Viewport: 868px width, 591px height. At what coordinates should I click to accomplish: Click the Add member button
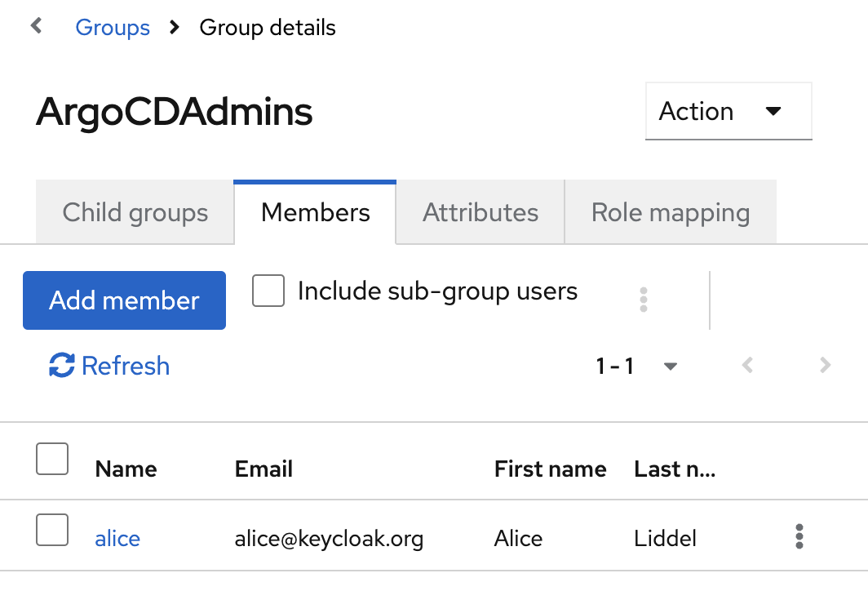(124, 300)
